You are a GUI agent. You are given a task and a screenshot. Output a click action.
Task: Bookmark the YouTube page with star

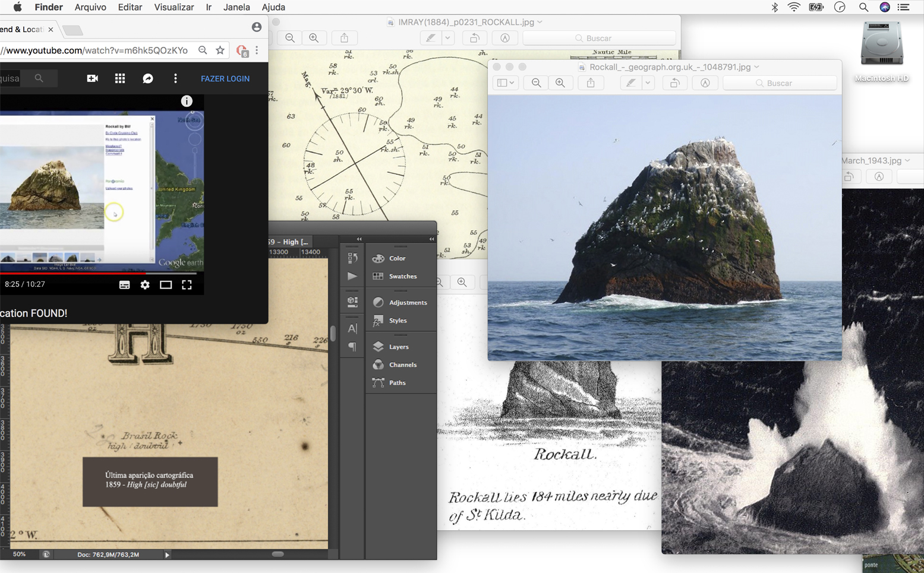pyautogui.click(x=220, y=50)
